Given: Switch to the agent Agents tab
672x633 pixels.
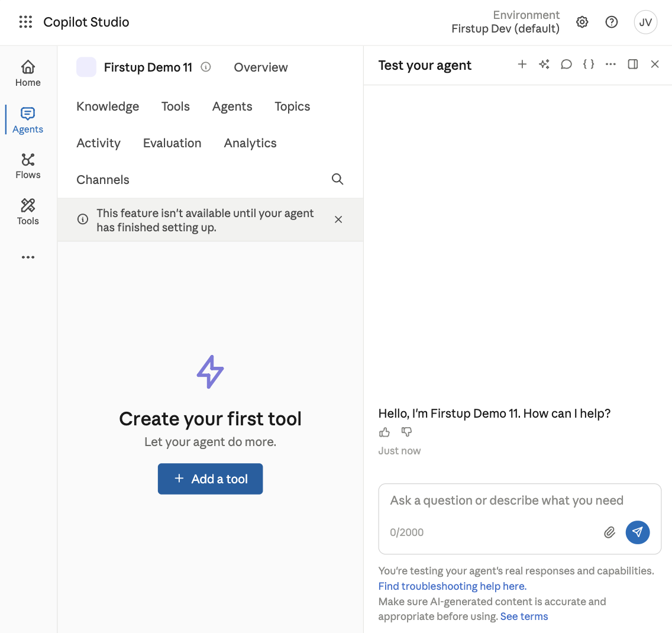Looking at the screenshot, I should pyautogui.click(x=232, y=106).
